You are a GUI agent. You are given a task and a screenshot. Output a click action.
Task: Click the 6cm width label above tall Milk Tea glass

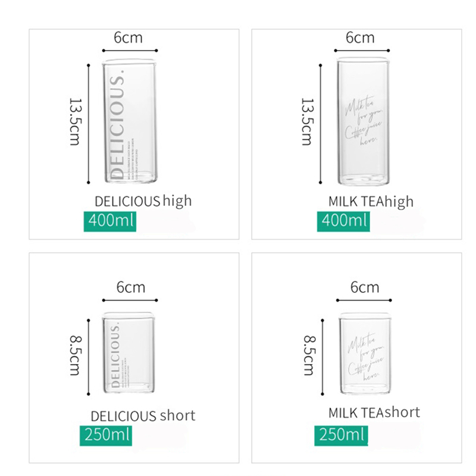coord(361,38)
